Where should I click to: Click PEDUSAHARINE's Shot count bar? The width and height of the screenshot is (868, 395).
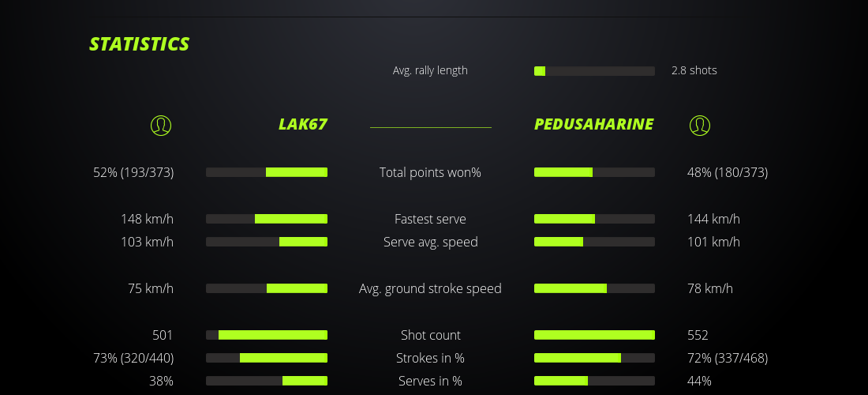[594, 335]
